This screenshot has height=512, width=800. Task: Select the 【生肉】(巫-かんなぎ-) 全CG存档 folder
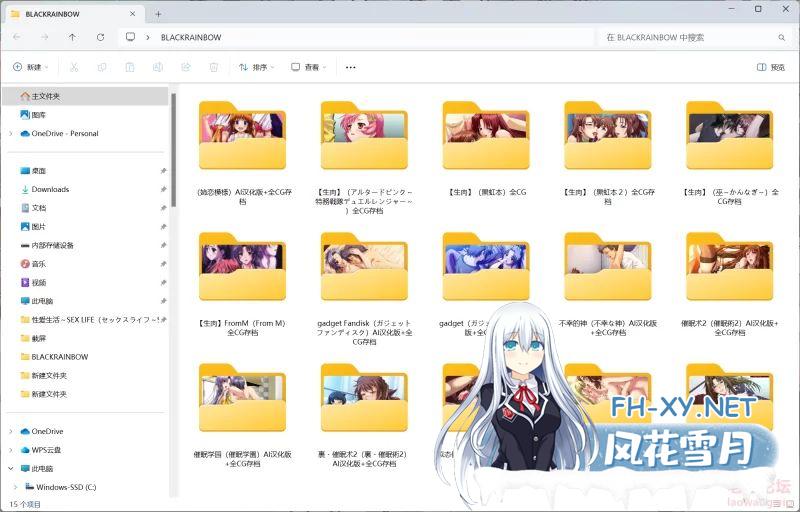tap(730, 153)
